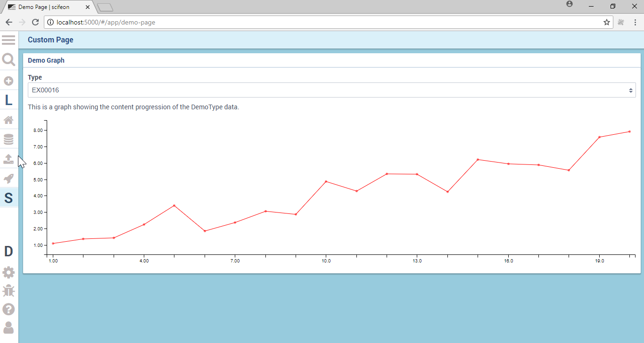The image size is (644, 343).
Task: Open the database stack icon
Action: pos(8,139)
